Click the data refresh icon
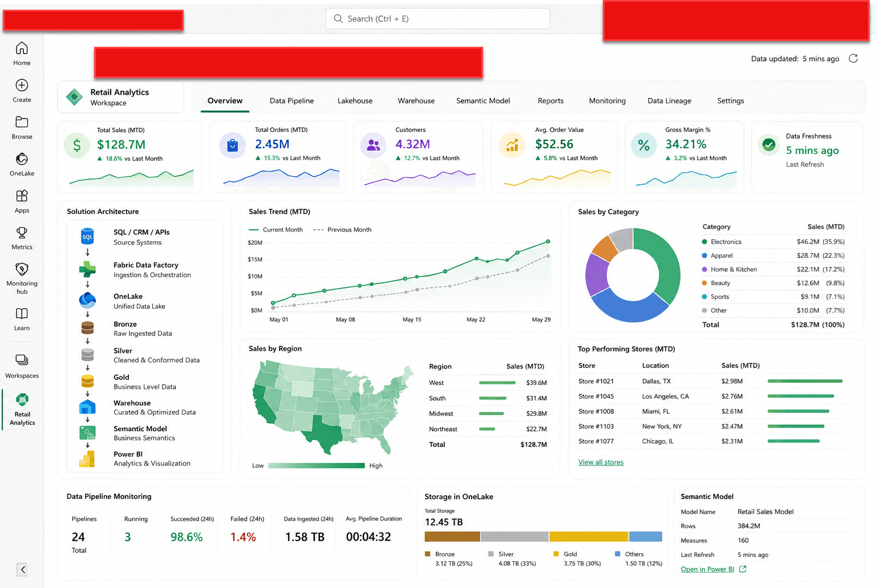This screenshot has width=876, height=588. [853, 58]
